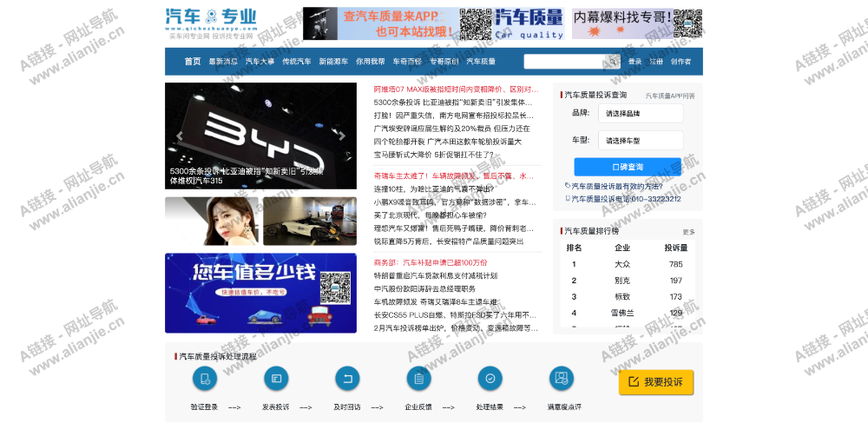
Task: Open headline 锐际直降5万背后
Action: coord(449,242)
